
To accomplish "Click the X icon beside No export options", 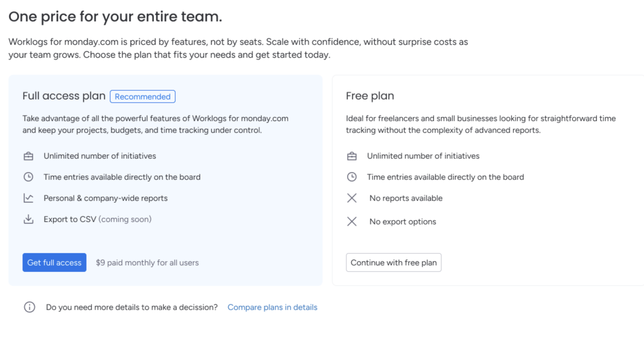I will click(x=352, y=221).
